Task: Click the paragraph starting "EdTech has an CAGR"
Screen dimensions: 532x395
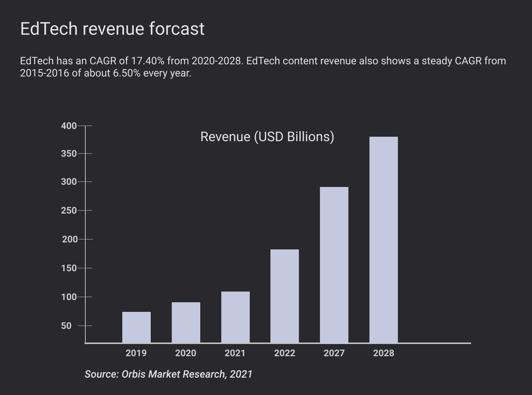Action: tap(263, 67)
